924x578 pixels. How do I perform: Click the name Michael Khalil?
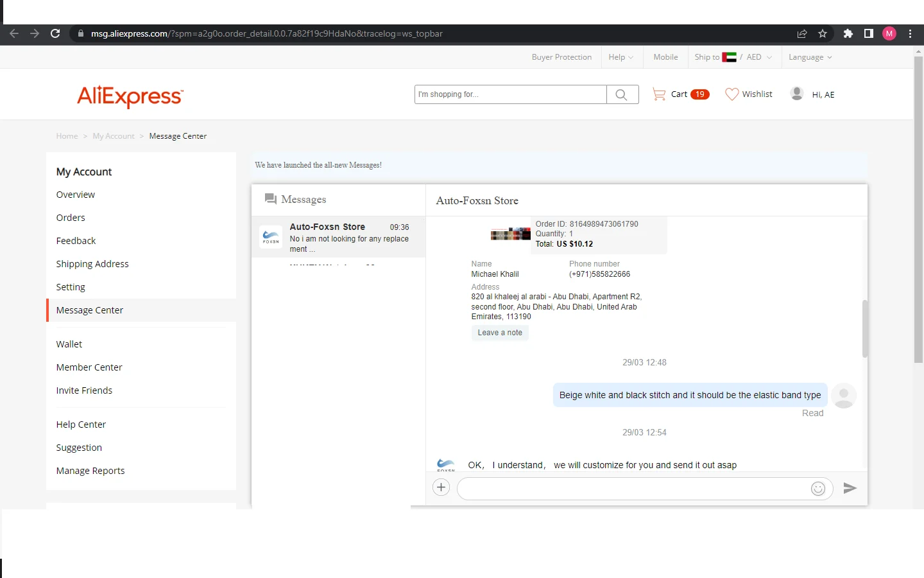495,274
